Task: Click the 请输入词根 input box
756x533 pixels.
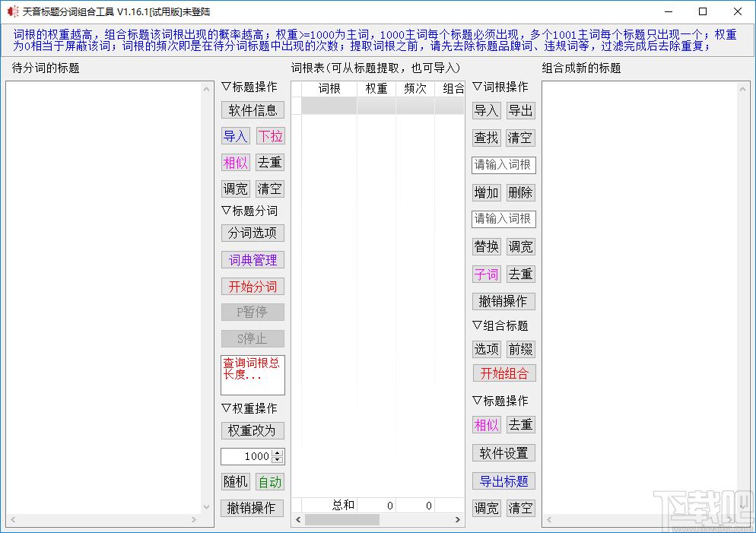Action: coord(503,165)
